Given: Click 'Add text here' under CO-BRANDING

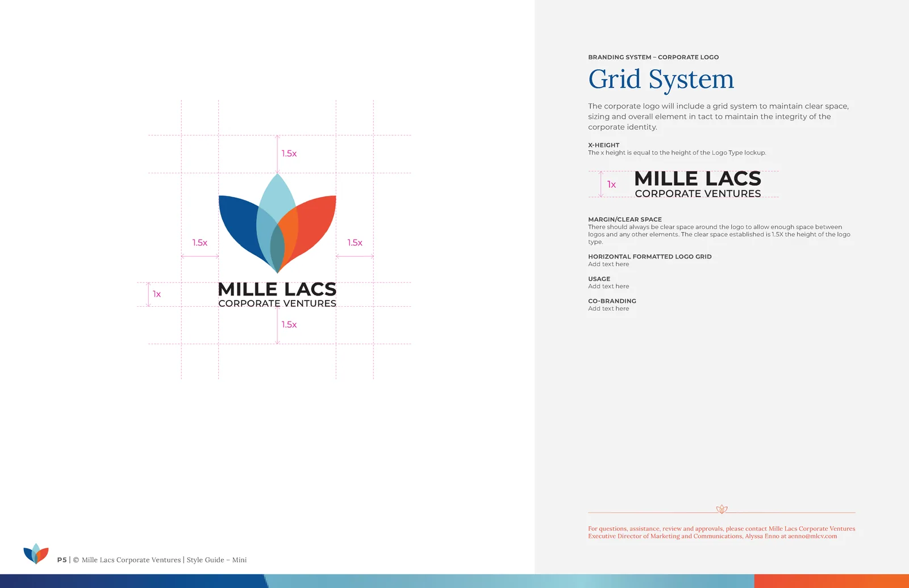Looking at the screenshot, I should click(x=608, y=308).
